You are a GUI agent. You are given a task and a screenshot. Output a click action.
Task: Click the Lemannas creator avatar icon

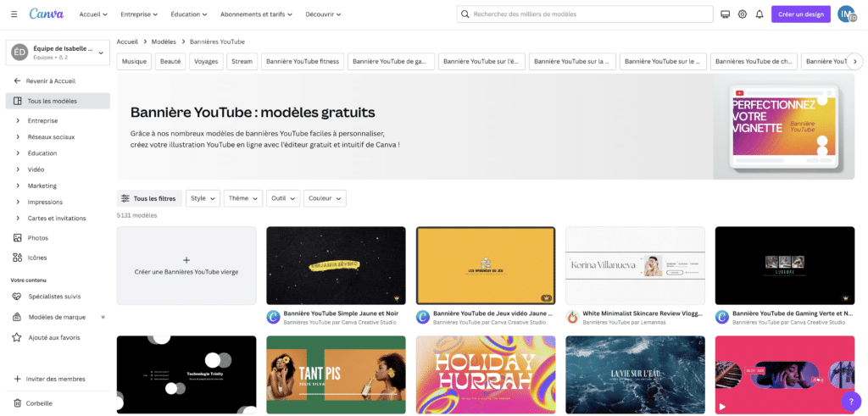(x=573, y=317)
